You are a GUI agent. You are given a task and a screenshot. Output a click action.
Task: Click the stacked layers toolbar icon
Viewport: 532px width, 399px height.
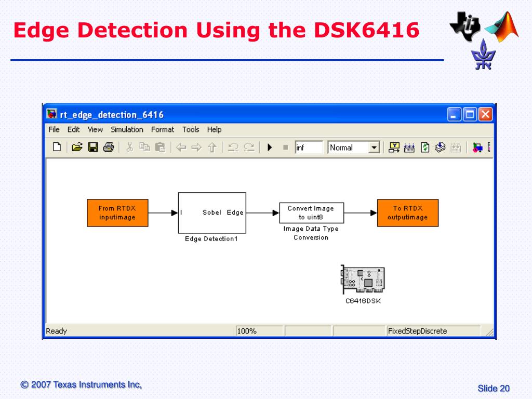(x=441, y=147)
